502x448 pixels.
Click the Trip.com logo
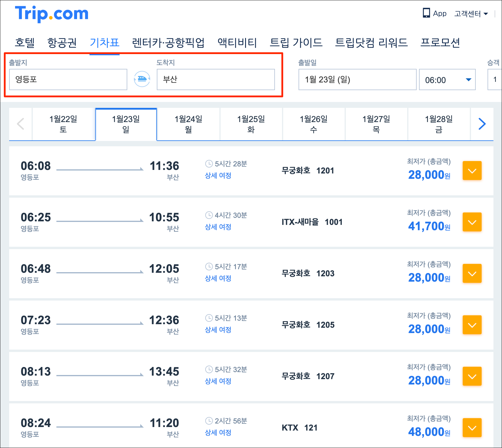point(52,14)
